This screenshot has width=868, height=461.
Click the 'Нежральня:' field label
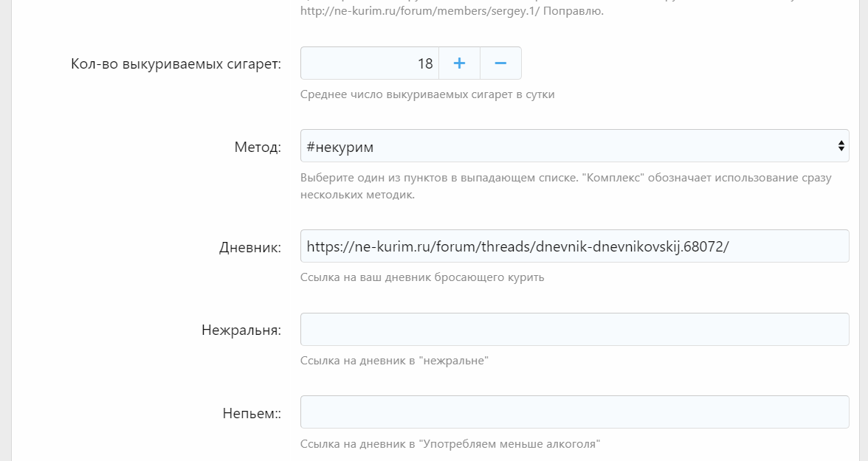point(241,330)
